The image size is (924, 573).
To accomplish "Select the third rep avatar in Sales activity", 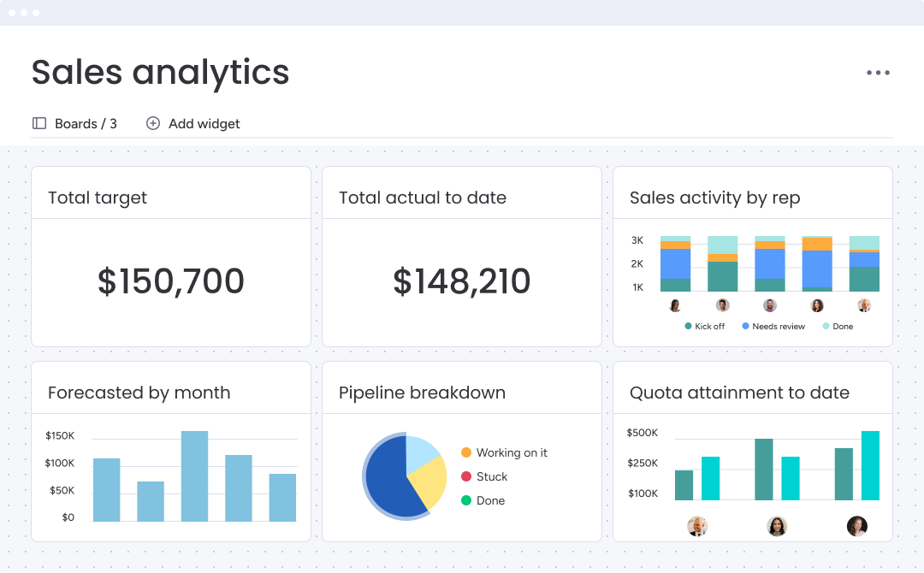I will (x=770, y=305).
